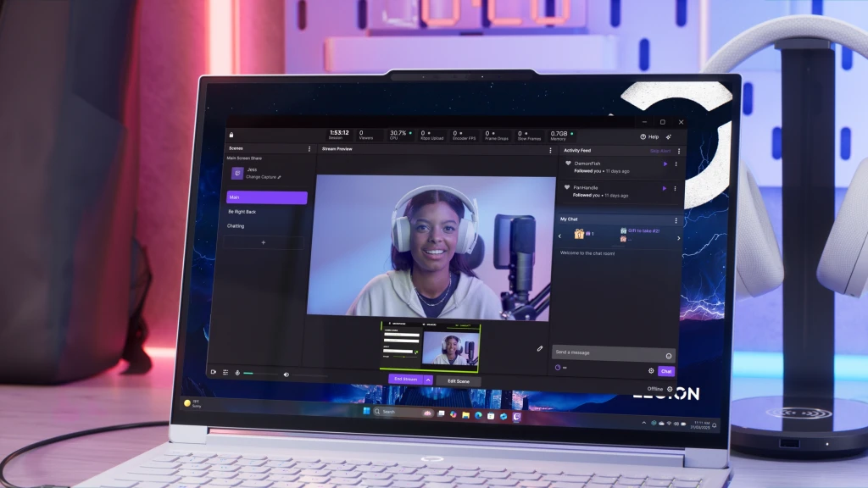Open the emoji picker in chat

(x=668, y=356)
